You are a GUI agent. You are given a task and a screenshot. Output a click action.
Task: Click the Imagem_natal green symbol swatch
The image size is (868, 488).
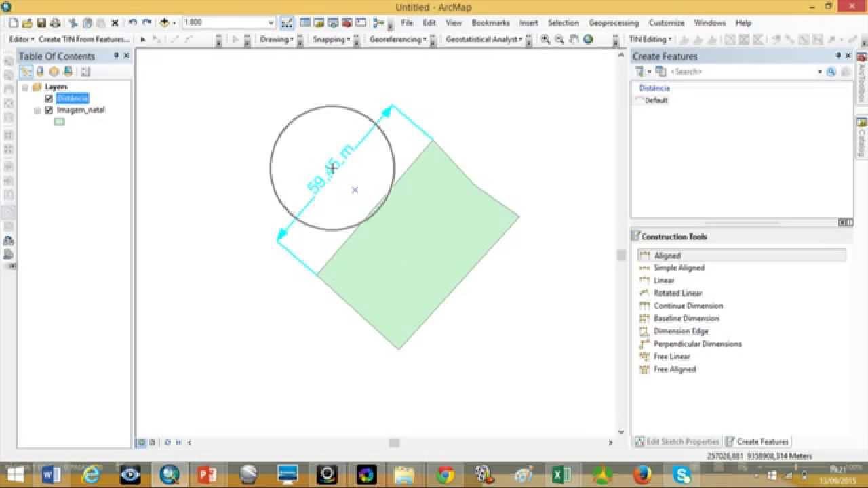coord(59,122)
